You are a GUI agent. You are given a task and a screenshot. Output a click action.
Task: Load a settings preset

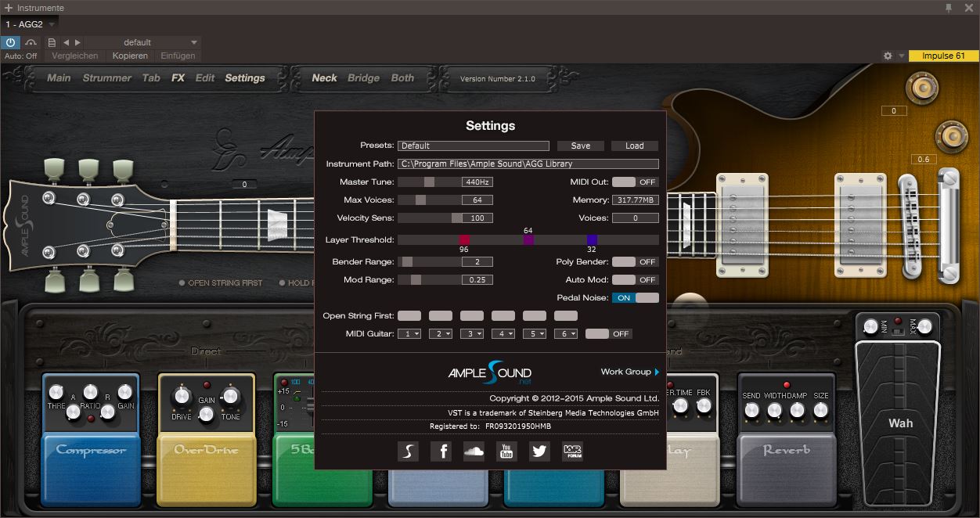pyautogui.click(x=635, y=146)
